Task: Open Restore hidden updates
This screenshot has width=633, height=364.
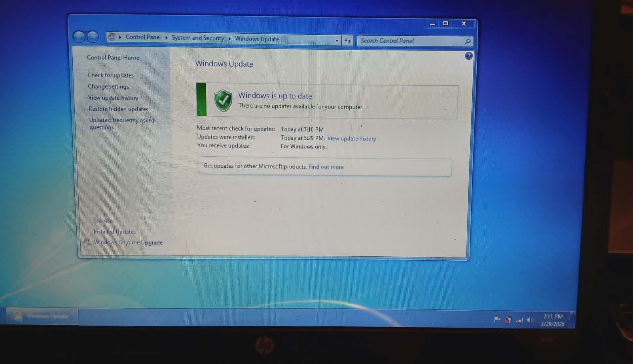Action: point(118,109)
